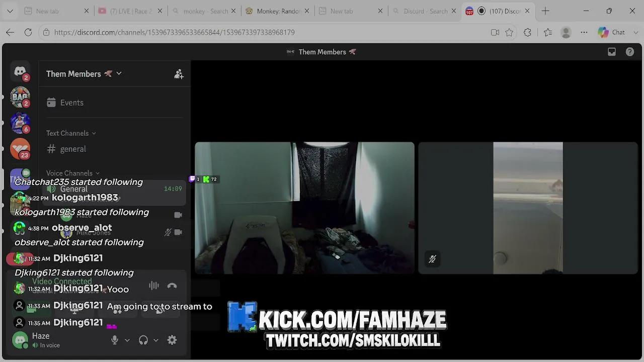Image resolution: width=644 pixels, height=362 pixels.
Task: Click Mike Jones's muted microphone icon
Action: (x=168, y=232)
